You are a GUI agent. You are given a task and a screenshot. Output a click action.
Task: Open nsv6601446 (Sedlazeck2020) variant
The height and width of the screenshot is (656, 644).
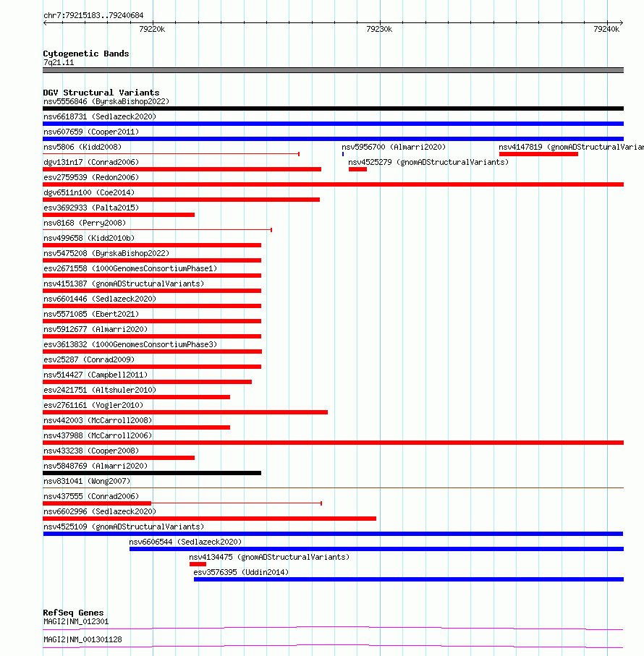click(100, 299)
